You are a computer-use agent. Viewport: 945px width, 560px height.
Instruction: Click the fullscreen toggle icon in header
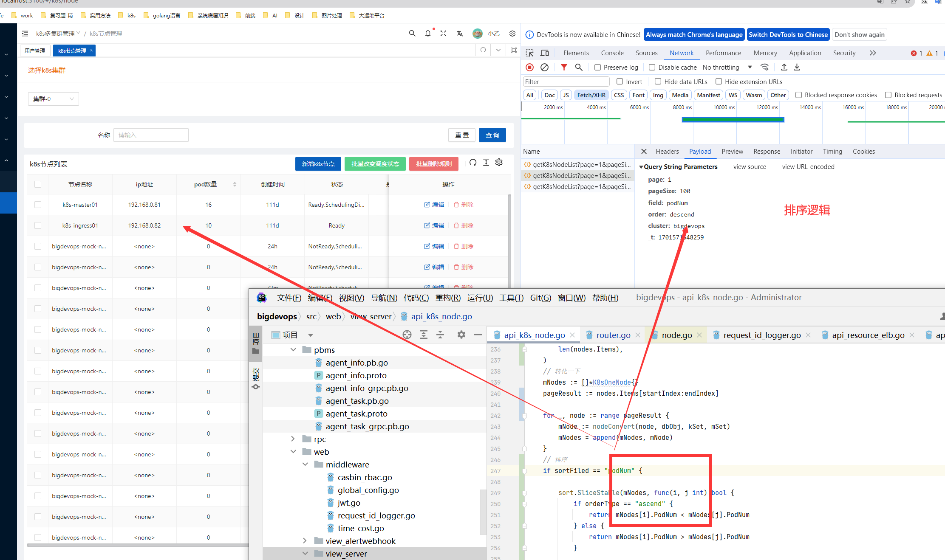point(443,34)
